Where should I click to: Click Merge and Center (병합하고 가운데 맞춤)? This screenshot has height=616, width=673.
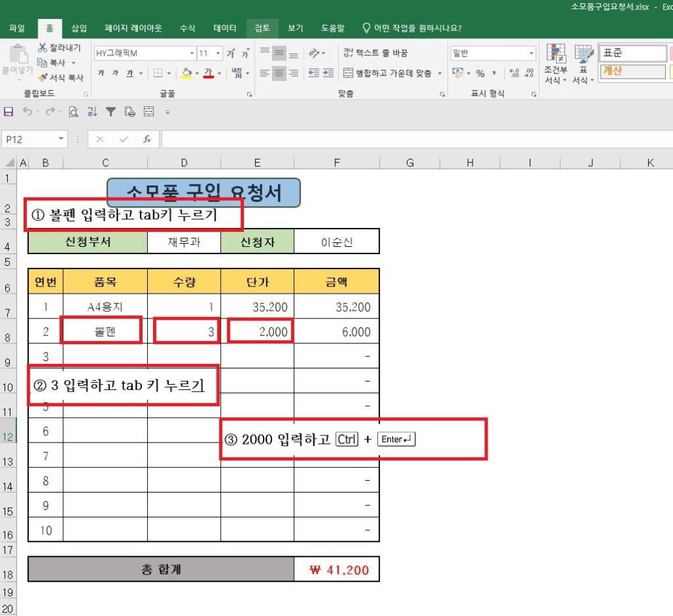(388, 73)
